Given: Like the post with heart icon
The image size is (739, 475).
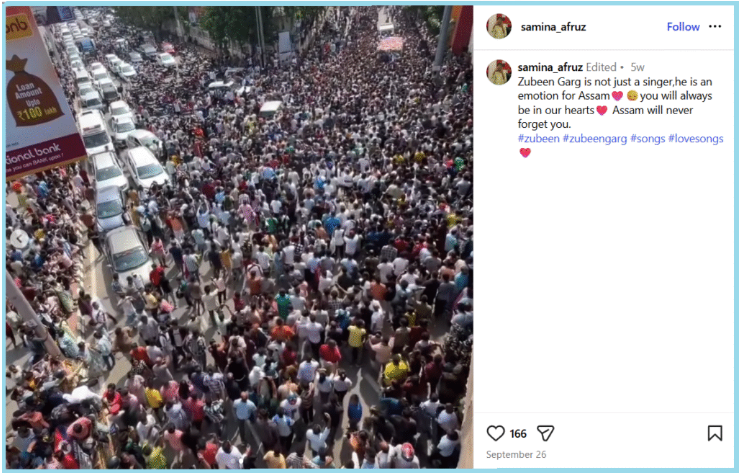Looking at the screenshot, I should pos(495,433).
